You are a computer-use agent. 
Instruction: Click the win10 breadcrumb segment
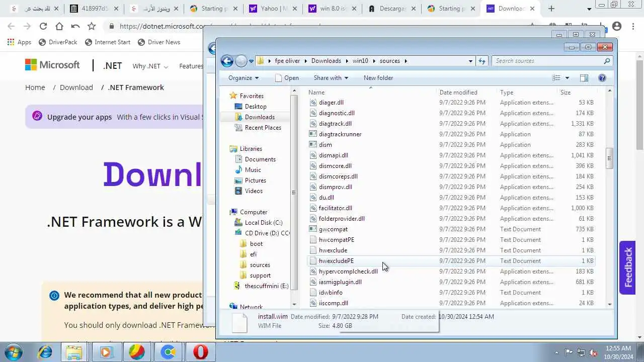pyautogui.click(x=360, y=61)
